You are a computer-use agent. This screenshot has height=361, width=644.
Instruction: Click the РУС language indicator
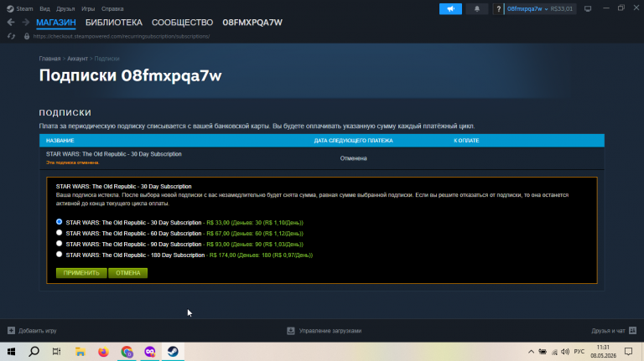pyautogui.click(x=579, y=352)
